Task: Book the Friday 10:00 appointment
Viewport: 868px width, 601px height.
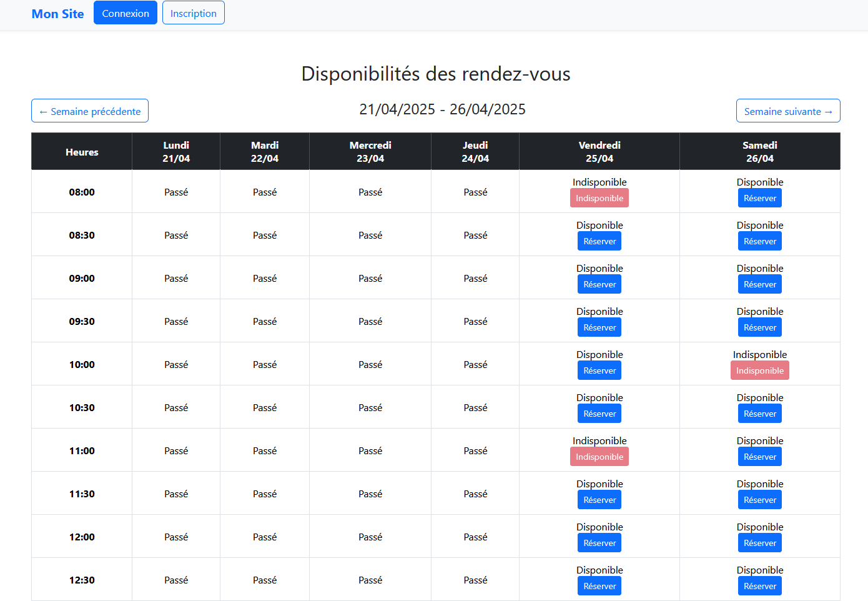Action: click(599, 370)
